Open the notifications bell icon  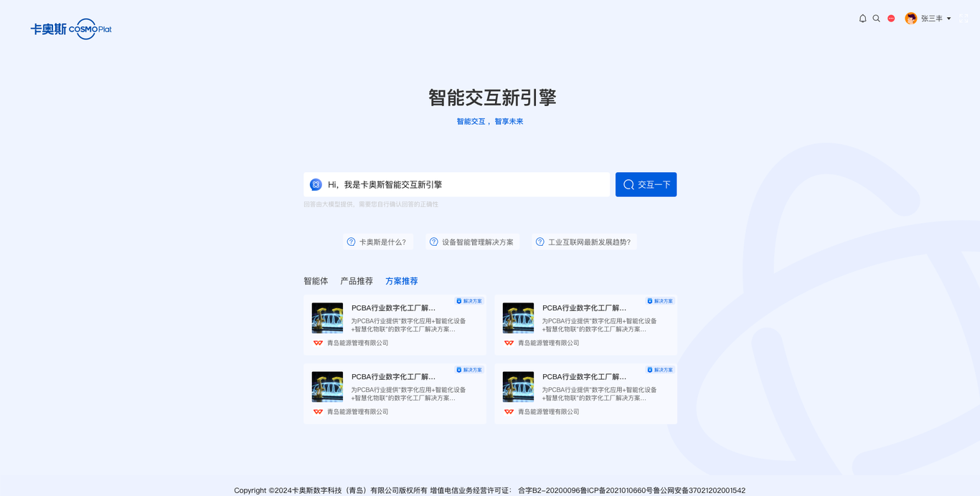pyautogui.click(x=862, y=19)
